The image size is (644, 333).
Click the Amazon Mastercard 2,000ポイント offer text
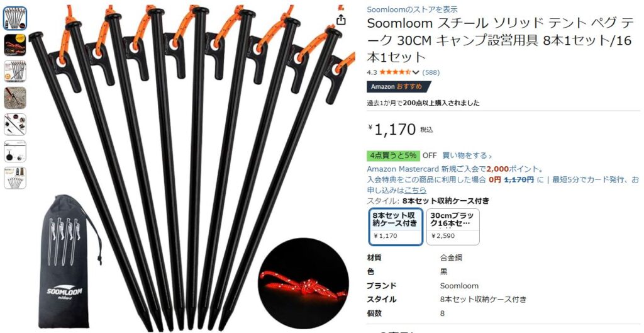pos(455,169)
